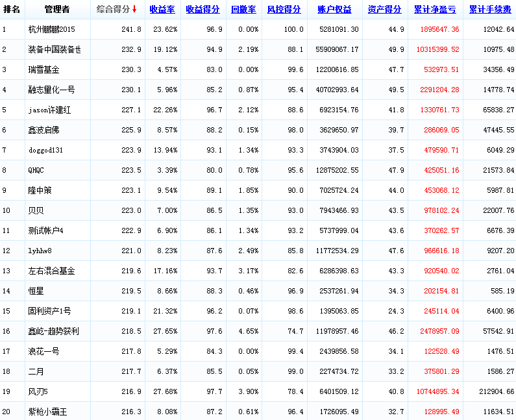Image resolution: width=516 pixels, height=420 pixels.
Task: Click net profit 10744895.34
Action: pos(437,391)
